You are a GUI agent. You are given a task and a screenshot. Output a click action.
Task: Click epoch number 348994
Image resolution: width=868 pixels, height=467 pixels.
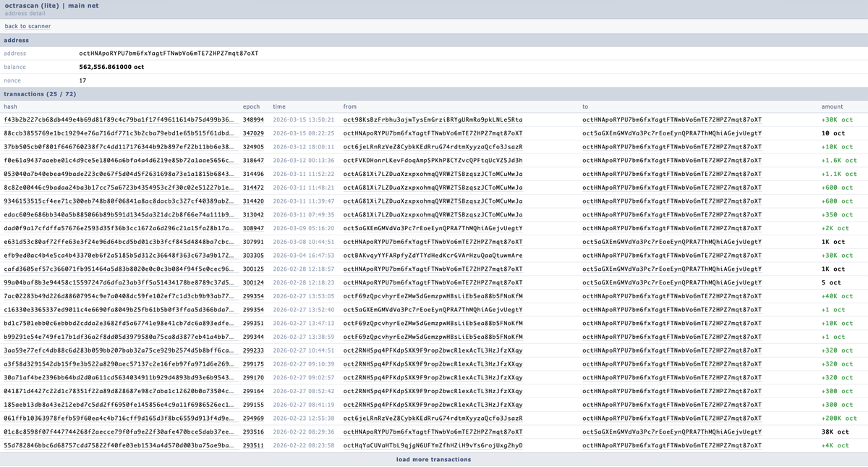tap(253, 119)
